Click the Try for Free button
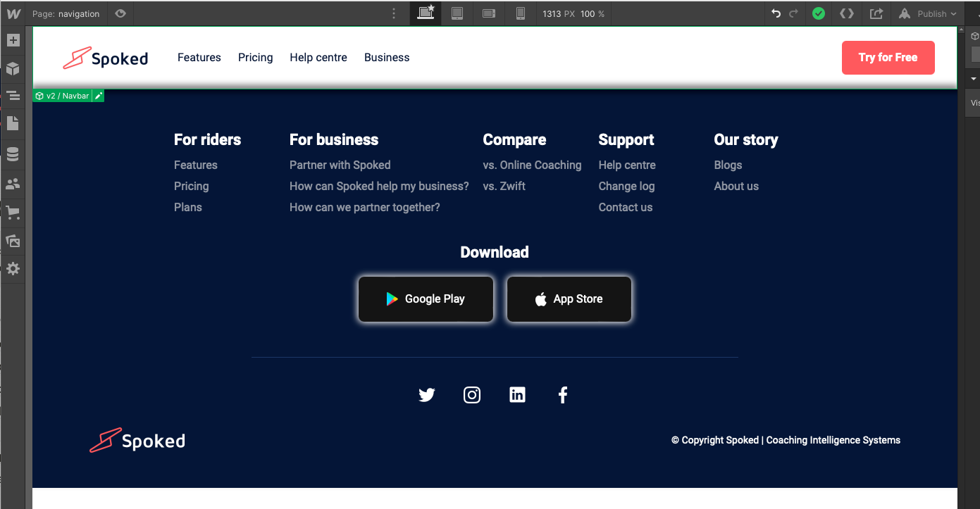Image resolution: width=980 pixels, height=509 pixels. (x=888, y=58)
